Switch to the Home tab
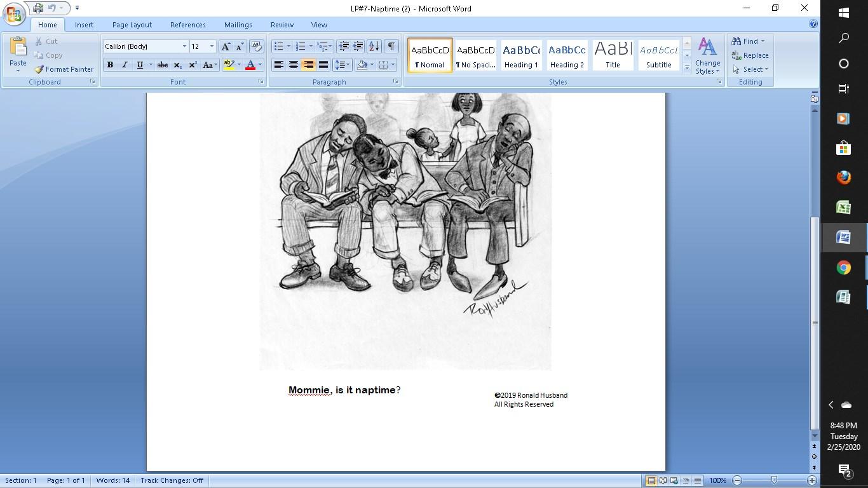868x488 pixels. click(x=47, y=25)
